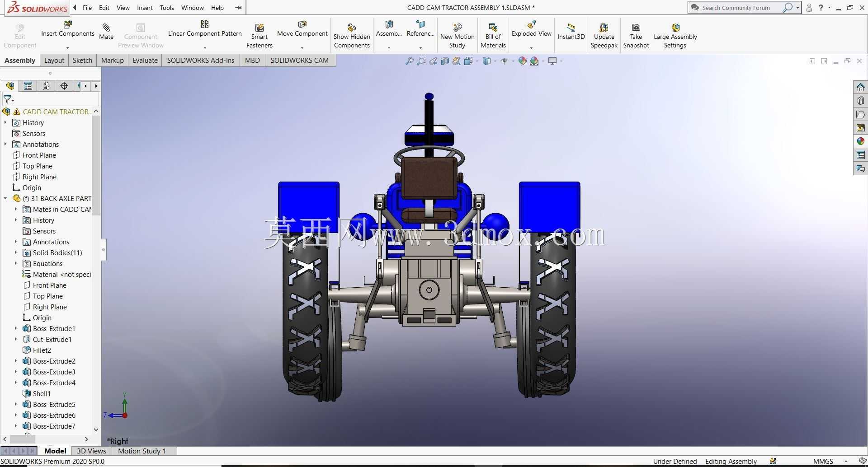This screenshot has width=868, height=467.
Task: Switch to the SOLIDWORKS CAM tab
Action: (x=299, y=61)
